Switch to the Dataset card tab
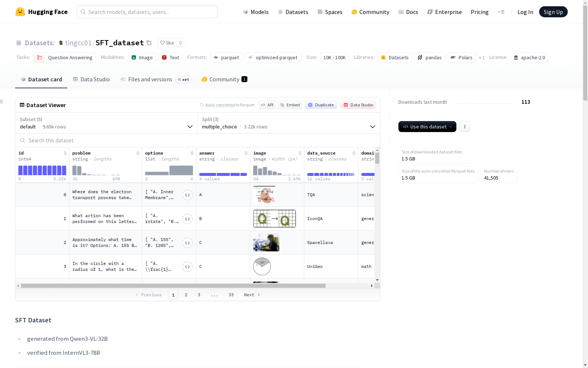 pyautogui.click(x=41, y=79)
